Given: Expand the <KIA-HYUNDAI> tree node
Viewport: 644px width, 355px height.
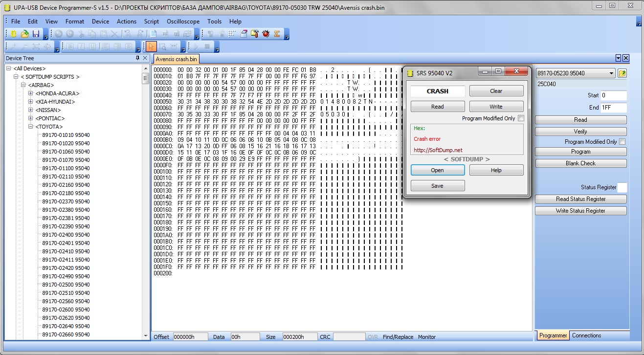Looking at the screenshot, I should (31, 102).
